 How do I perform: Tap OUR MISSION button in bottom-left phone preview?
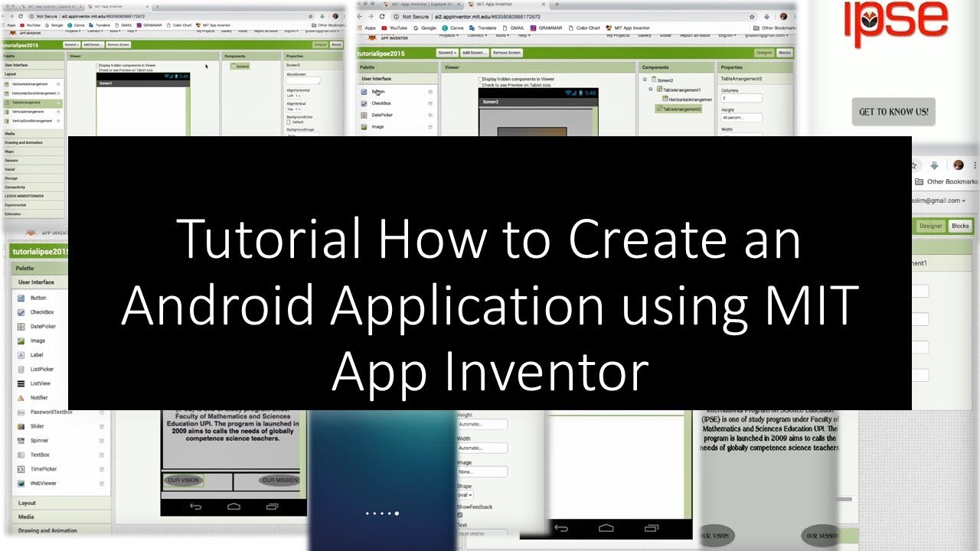279,481
